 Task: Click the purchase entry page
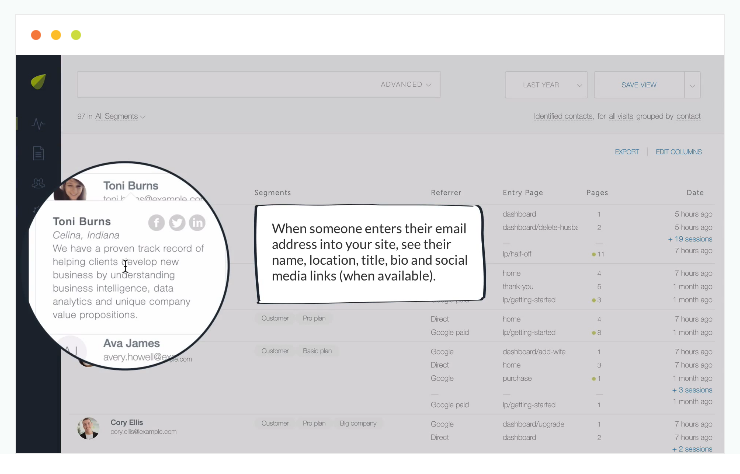point(517,378)
